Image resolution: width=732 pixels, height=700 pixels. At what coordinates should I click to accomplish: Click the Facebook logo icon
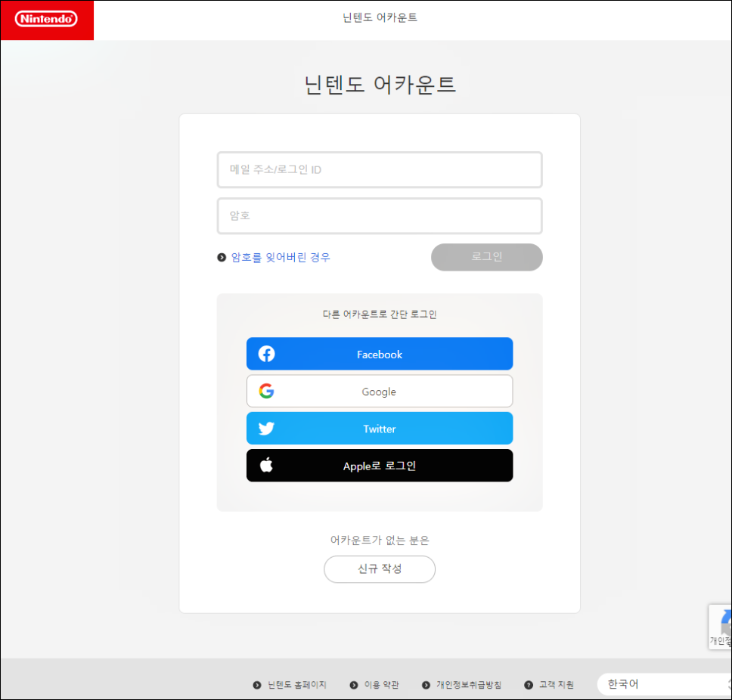(x=267, y=354)
